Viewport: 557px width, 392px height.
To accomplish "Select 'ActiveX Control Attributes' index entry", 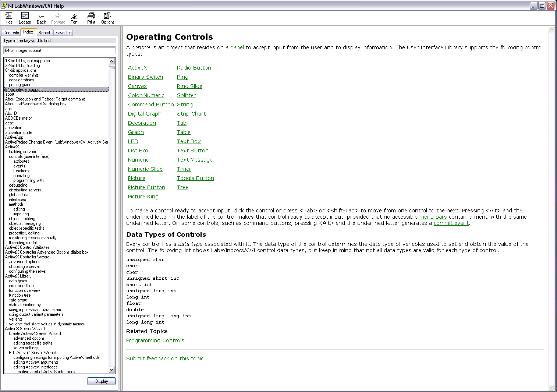I will pos(27,247).
